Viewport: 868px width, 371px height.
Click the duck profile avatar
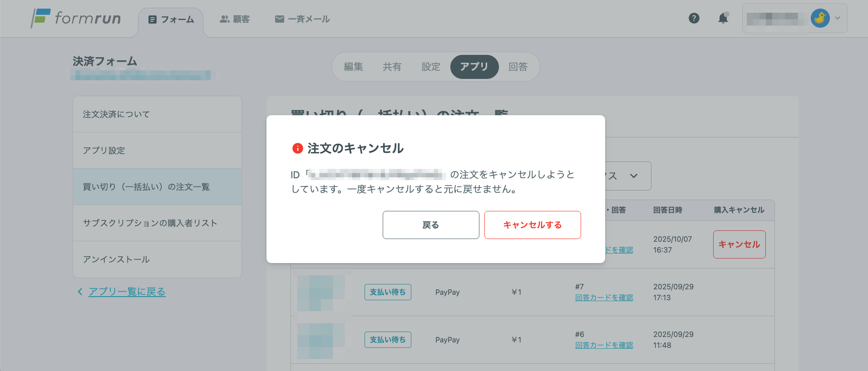point(820,19)
